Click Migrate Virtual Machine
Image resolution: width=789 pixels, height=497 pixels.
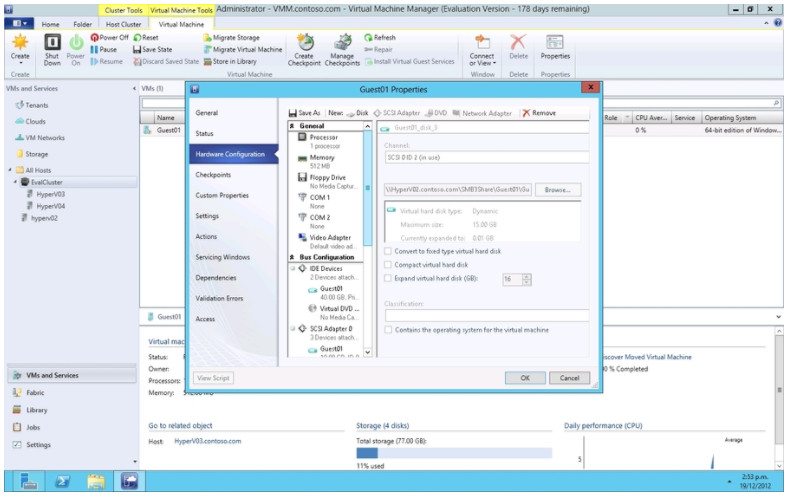(243, 49)
